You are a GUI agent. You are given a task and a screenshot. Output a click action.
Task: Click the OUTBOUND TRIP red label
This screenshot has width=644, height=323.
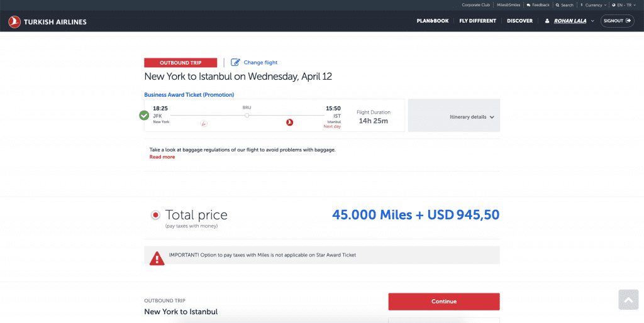click(180, 63)
